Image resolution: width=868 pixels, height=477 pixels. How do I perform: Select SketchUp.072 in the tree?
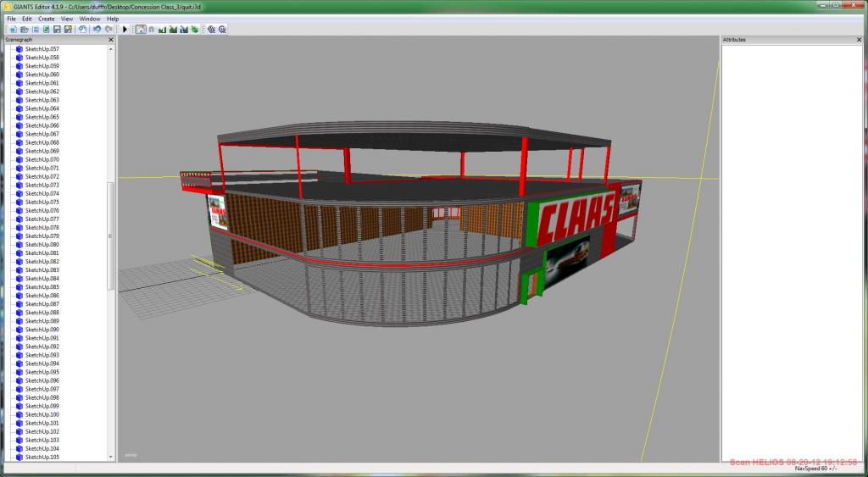tap(42, 176)
